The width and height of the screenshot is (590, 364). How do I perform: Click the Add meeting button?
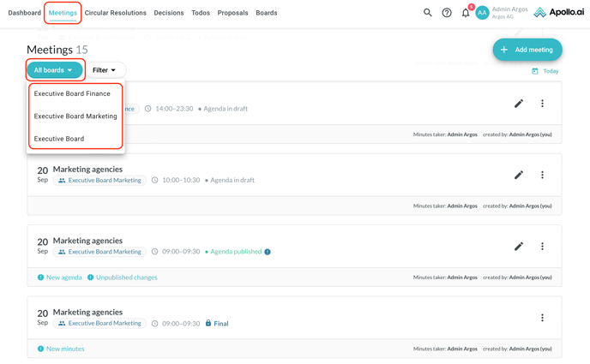tap(527, 50)
